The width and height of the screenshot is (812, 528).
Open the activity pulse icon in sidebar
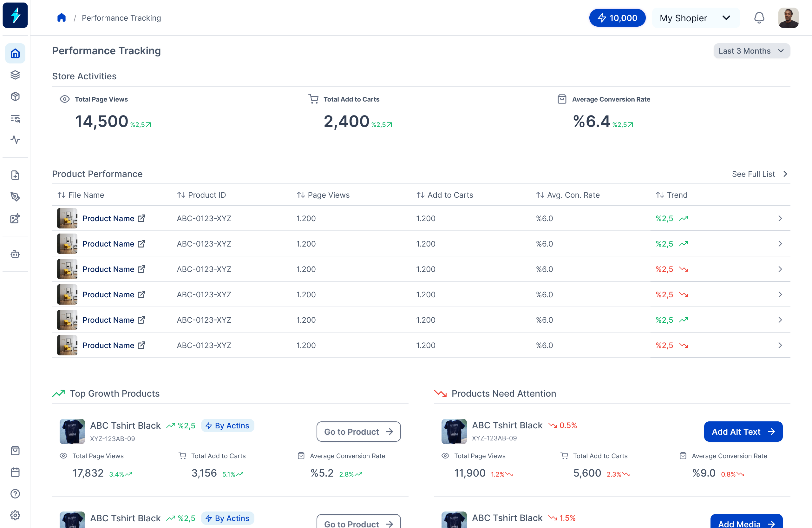click(x=15, y=140)
